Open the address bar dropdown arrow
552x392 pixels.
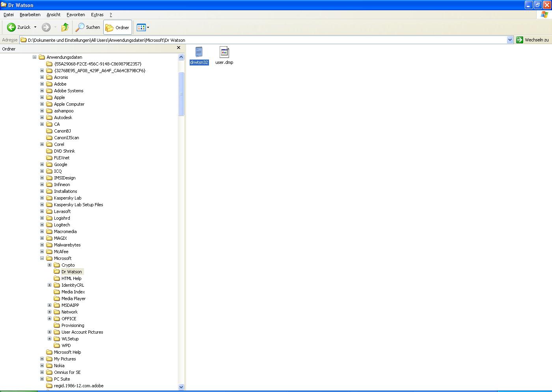(510, 40)
